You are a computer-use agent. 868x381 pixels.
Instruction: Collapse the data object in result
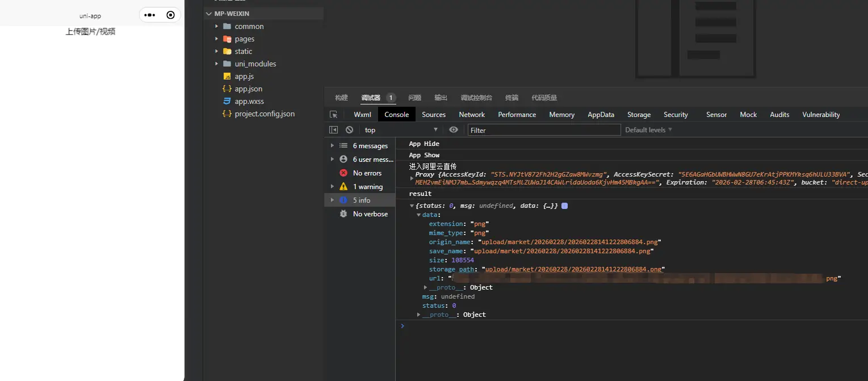click(419, 215)
